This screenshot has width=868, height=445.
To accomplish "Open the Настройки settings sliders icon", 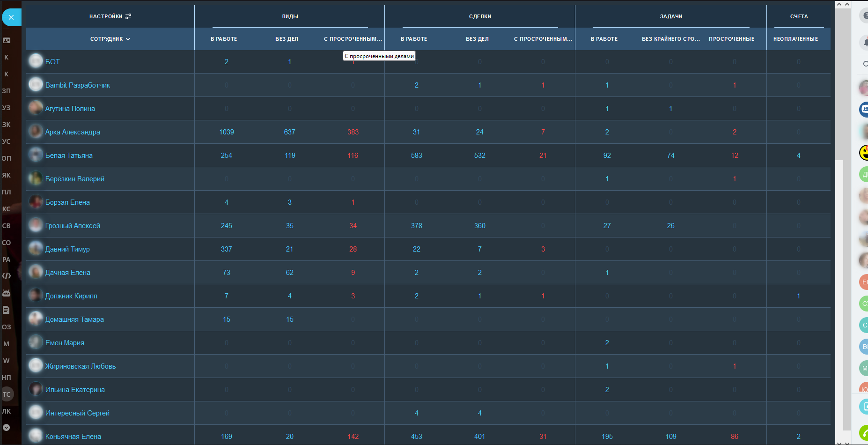I will pos(128,16).
